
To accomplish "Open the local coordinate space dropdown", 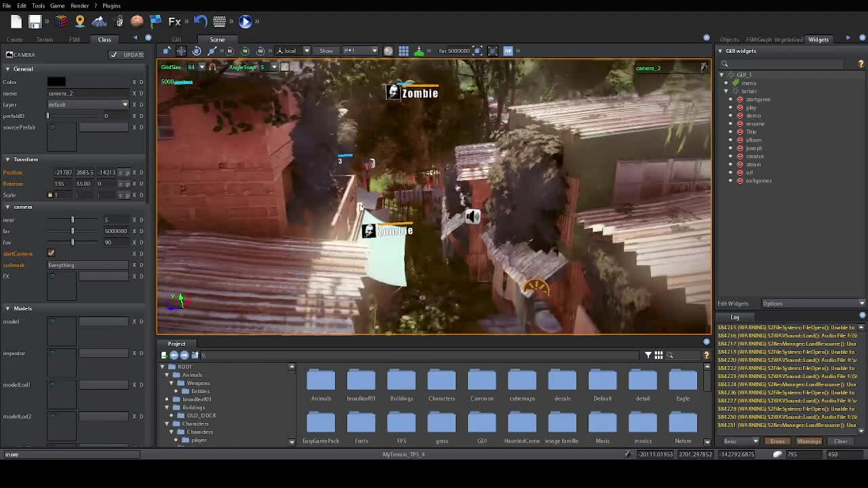I will [293, 51].
